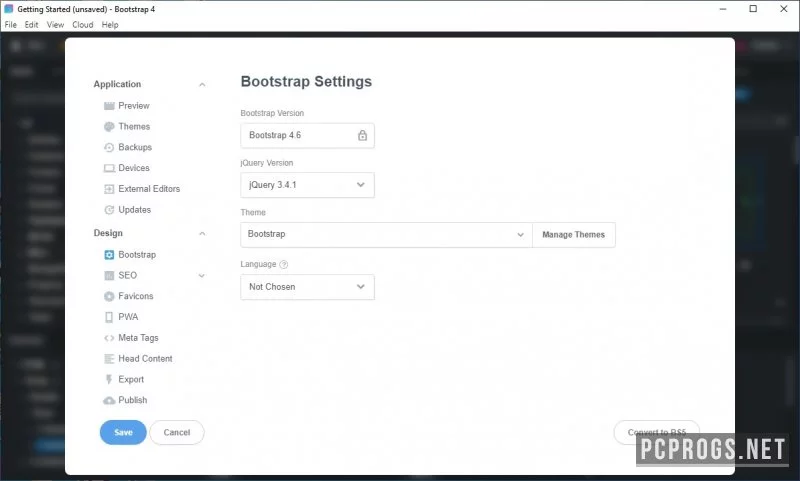Click the PWA phone icon
Screen dimensions: 800x481
click(x=109, y=317)
